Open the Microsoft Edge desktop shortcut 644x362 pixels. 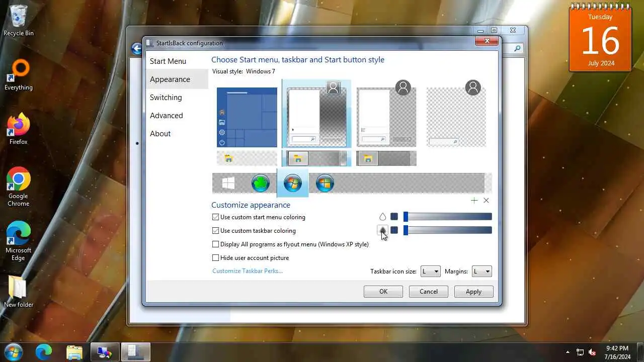point(19,241)
